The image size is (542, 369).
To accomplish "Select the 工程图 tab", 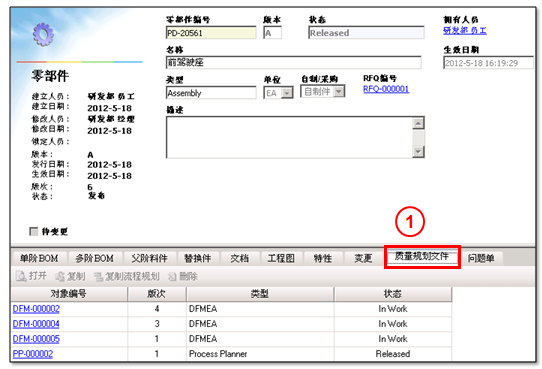I will pyautogui.click(x=281, y=258).
